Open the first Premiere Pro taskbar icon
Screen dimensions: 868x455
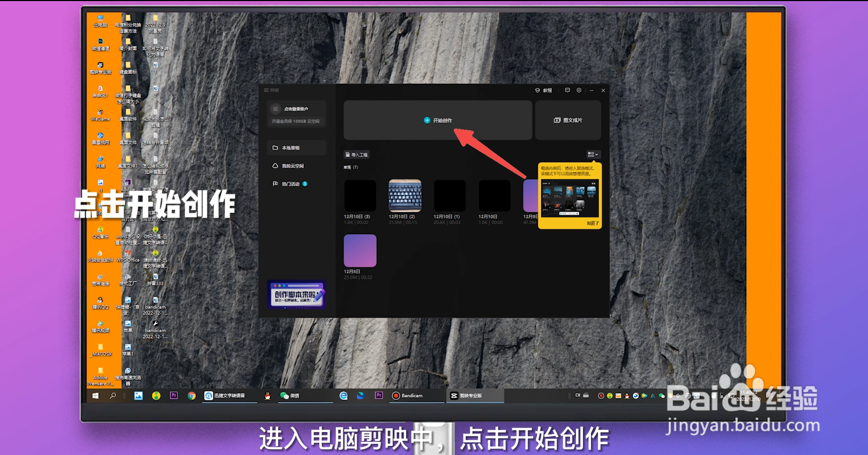[x=174, y=396]
